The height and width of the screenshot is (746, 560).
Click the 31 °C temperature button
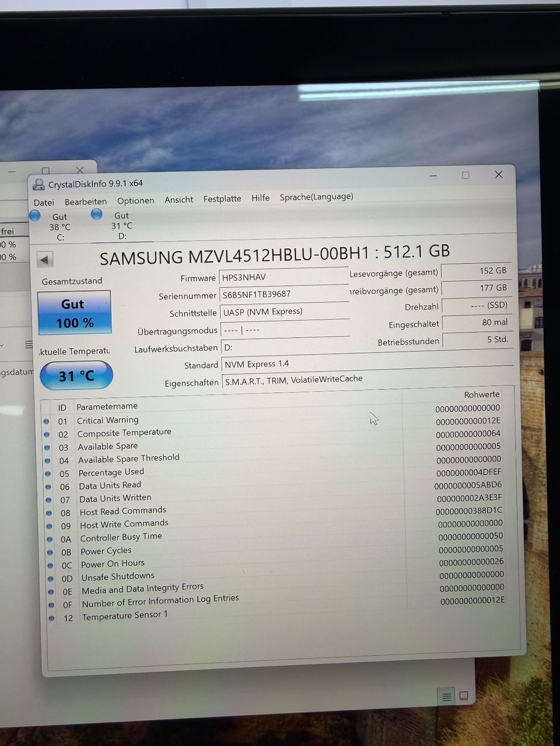tap(76, 376)
